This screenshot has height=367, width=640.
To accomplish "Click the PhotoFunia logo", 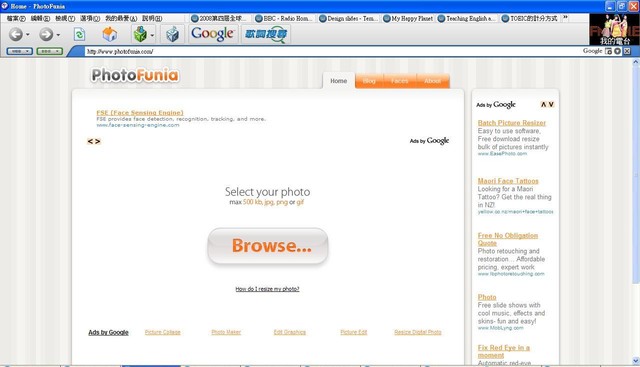I will 135,75.
